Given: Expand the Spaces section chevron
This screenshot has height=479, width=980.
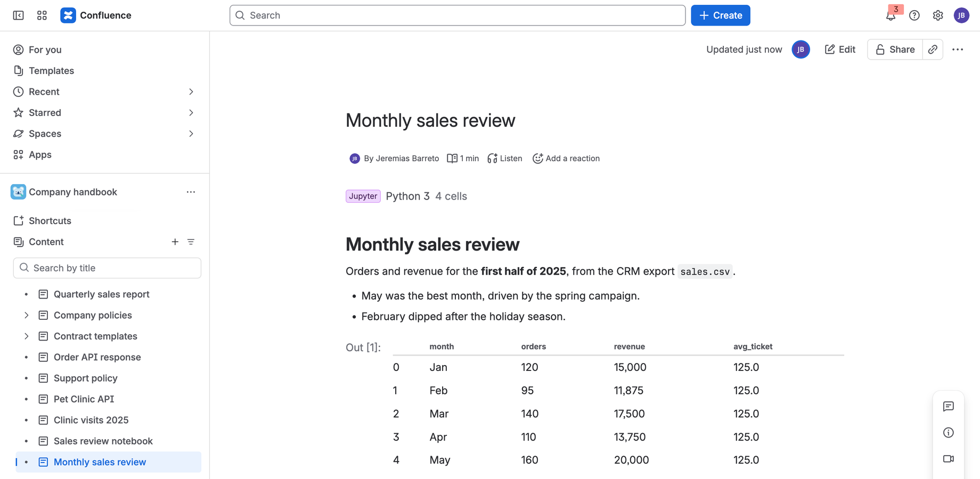Looking at the screenshot, I should tap(191, 134).
